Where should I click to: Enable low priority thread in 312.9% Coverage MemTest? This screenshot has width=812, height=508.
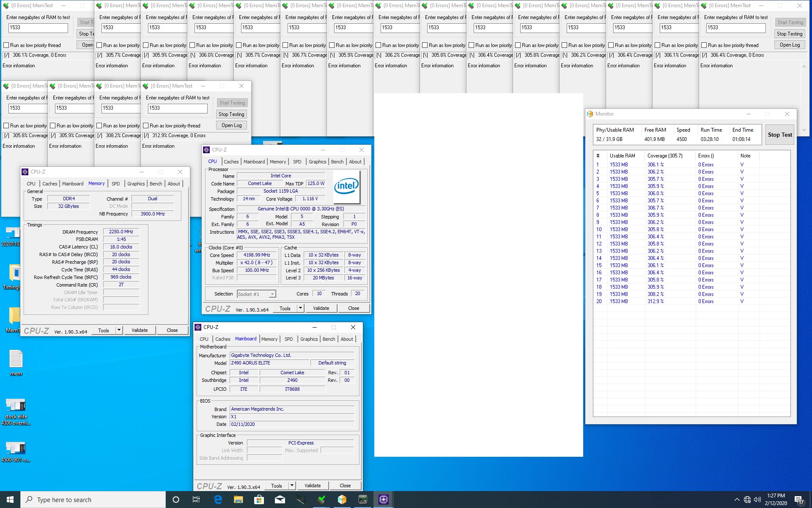pos(145,126)
